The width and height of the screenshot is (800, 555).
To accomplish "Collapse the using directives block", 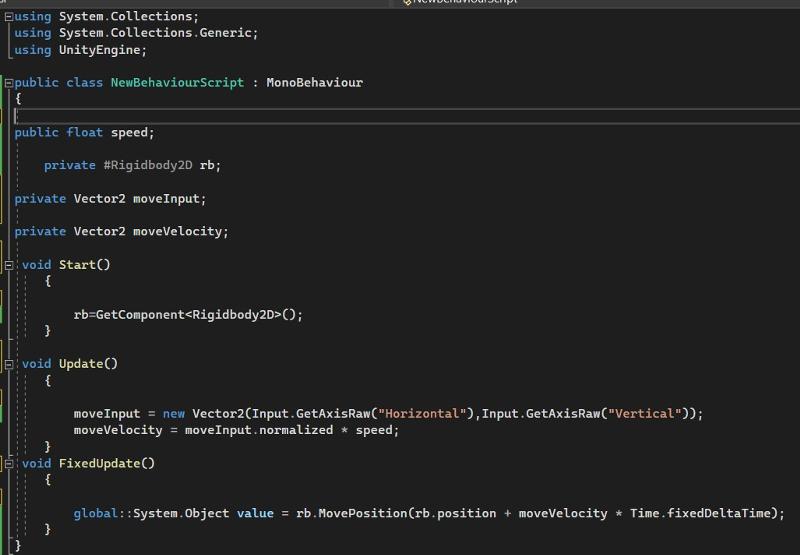I will coord(7,17).
